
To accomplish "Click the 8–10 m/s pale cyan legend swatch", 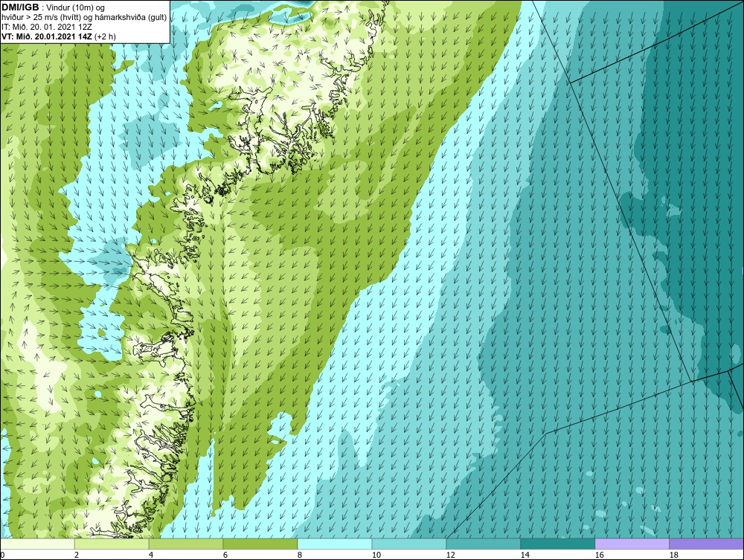I will (x=335, y=544).
